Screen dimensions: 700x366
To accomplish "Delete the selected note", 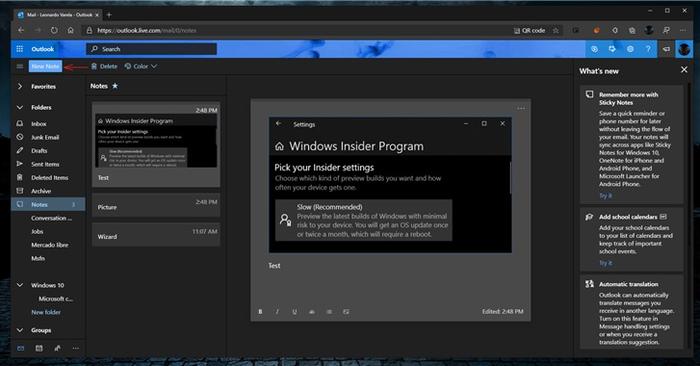I will coord(104,67).
